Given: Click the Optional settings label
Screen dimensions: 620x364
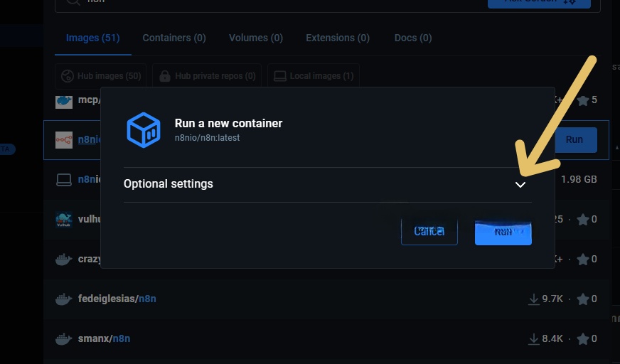Looking at the screenshot, I should [169, 184].
